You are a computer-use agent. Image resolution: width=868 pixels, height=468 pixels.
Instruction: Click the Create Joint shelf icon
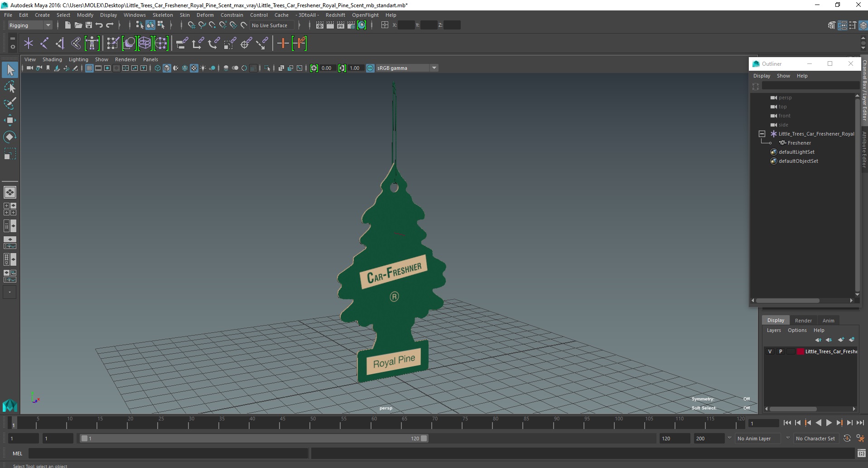[x=44, y=44]
